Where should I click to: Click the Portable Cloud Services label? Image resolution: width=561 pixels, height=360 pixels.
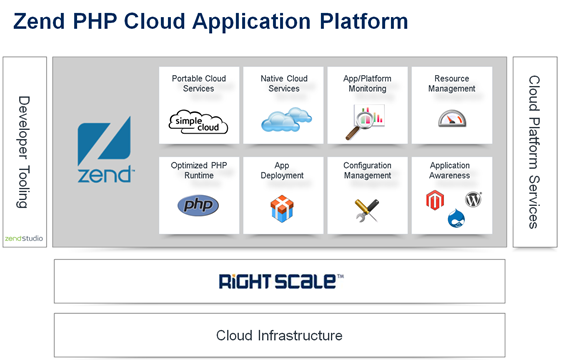point(199,83)
